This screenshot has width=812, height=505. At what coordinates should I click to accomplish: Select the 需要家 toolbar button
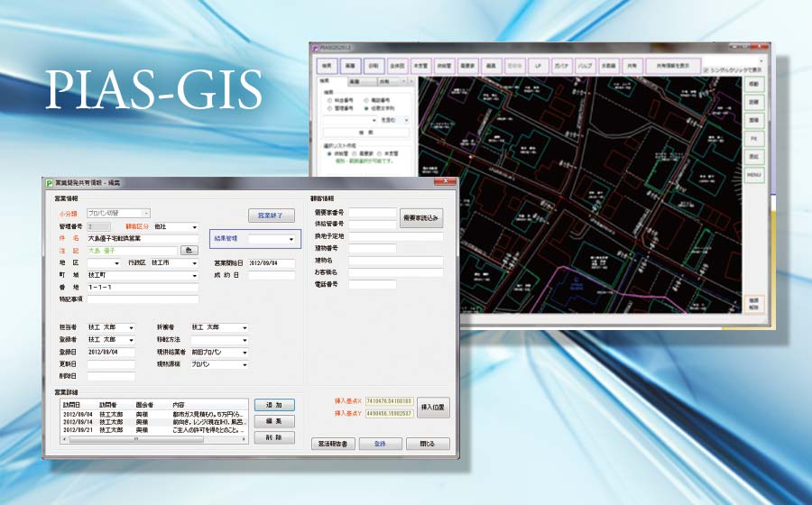point(467,66)
